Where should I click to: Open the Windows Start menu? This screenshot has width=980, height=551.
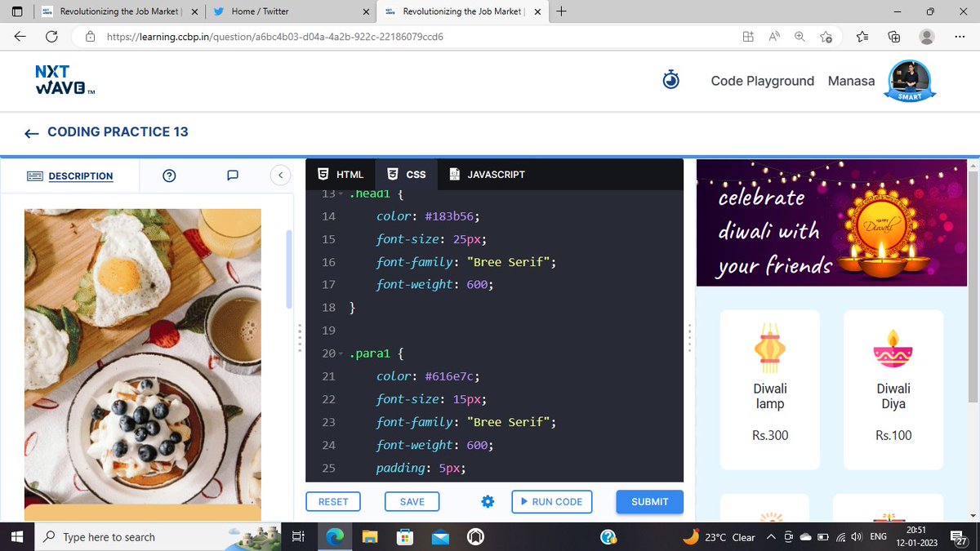point(17,536)
